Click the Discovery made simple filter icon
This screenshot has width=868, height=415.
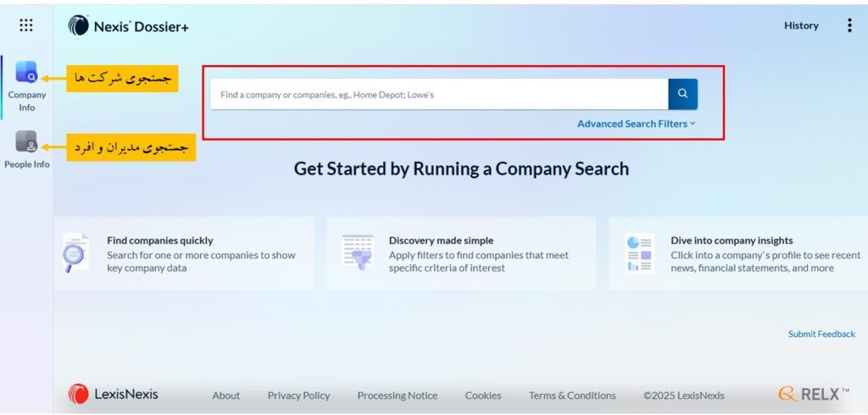(x=358, y=253)
